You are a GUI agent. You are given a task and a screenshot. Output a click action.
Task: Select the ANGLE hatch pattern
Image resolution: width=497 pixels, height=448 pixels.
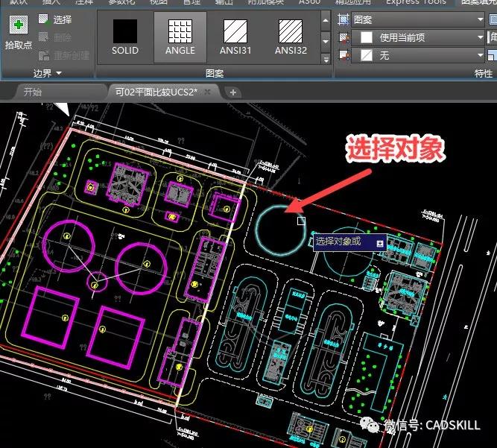(x=180, y=37)
